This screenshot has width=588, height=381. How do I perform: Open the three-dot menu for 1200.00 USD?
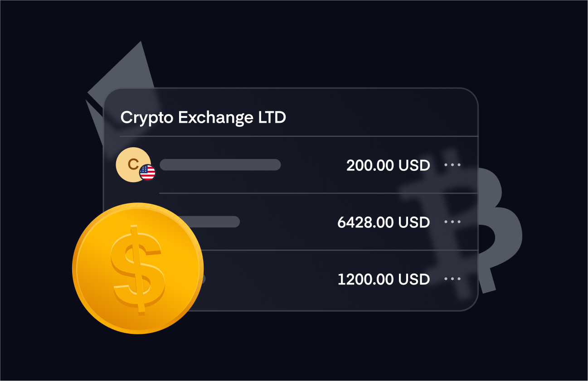[x=452, y=279]
